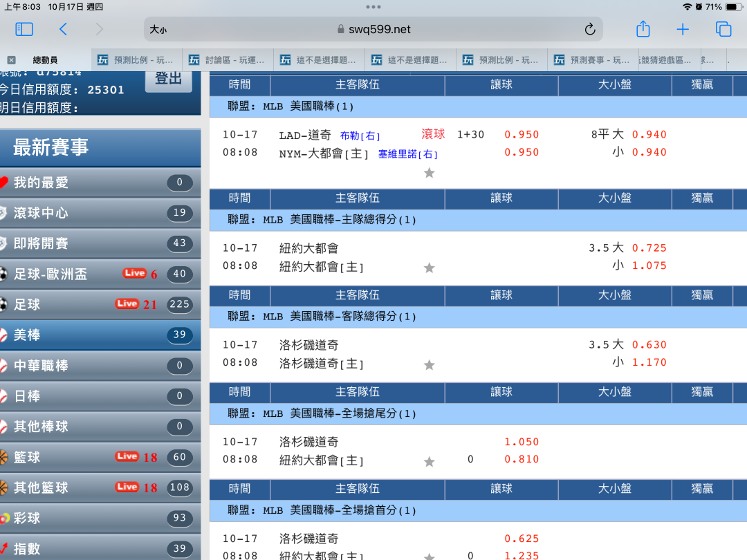Click the 其他籃球 Live badge

tap(127, 487)
